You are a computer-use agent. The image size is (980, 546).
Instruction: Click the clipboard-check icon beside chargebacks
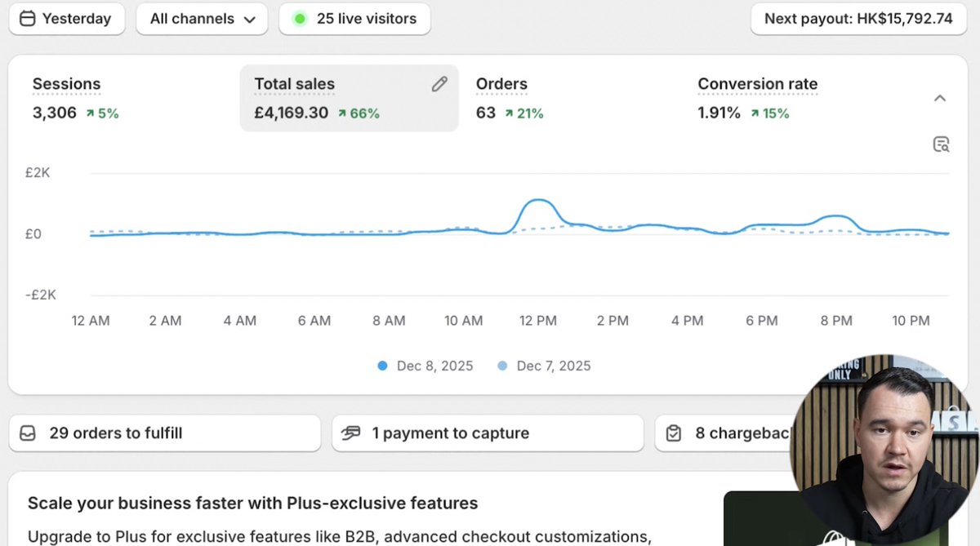(673, 433)
